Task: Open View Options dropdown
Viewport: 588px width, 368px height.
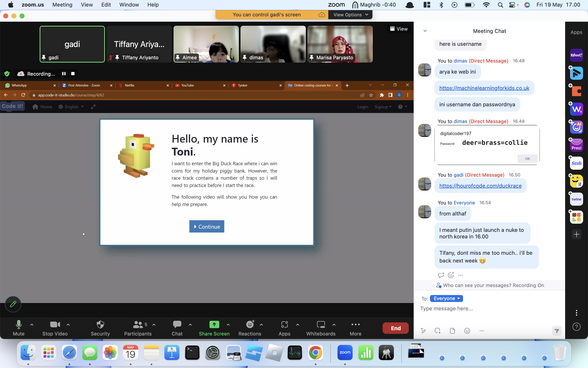Action: coord(351,15)
